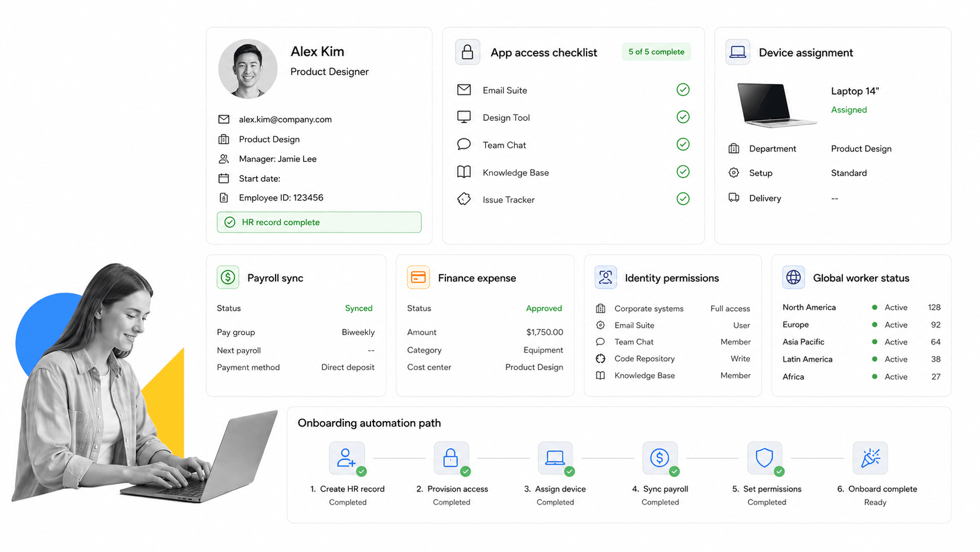Viewport: 980px width, 552px height.
Task: Click Alex Kim's profile photo
Action: coord(248,69)
